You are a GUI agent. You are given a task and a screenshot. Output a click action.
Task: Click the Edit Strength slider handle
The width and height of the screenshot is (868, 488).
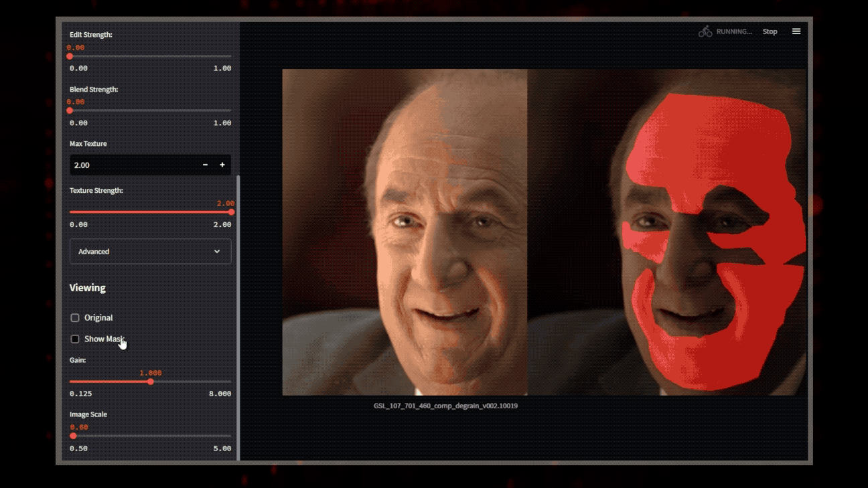coord(70,56)
